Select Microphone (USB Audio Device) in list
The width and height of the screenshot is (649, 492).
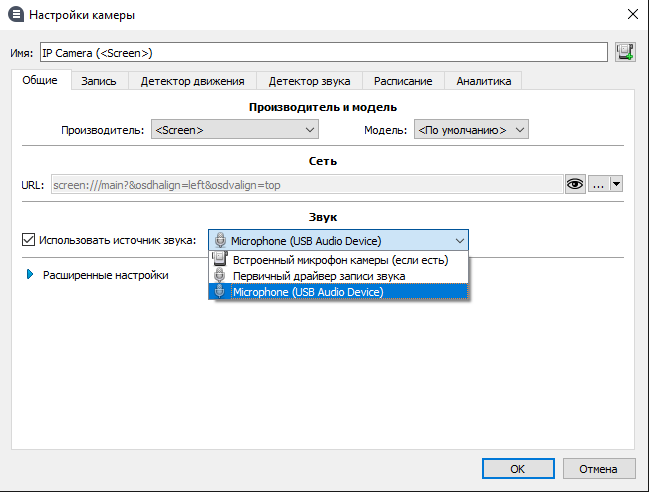tap(307, 291)
